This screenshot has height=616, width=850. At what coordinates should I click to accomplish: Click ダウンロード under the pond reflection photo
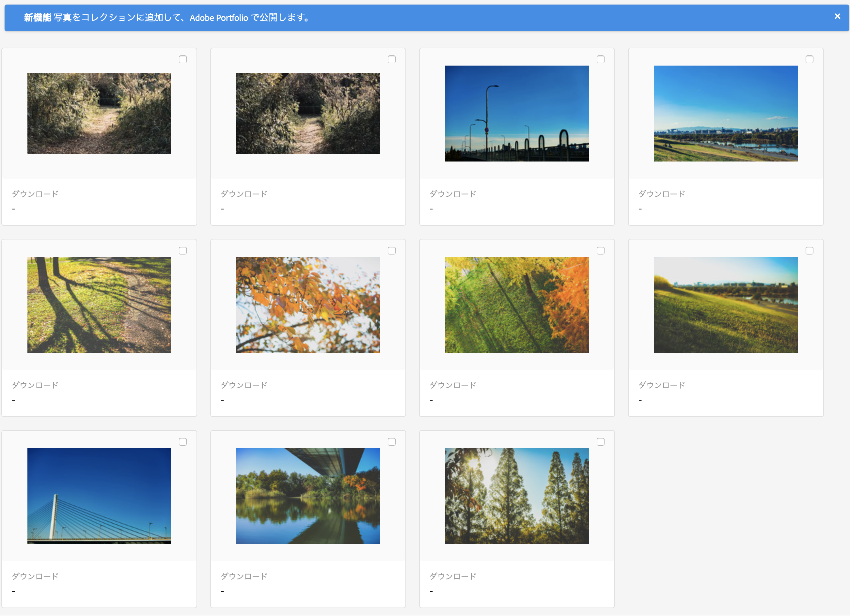244,576
